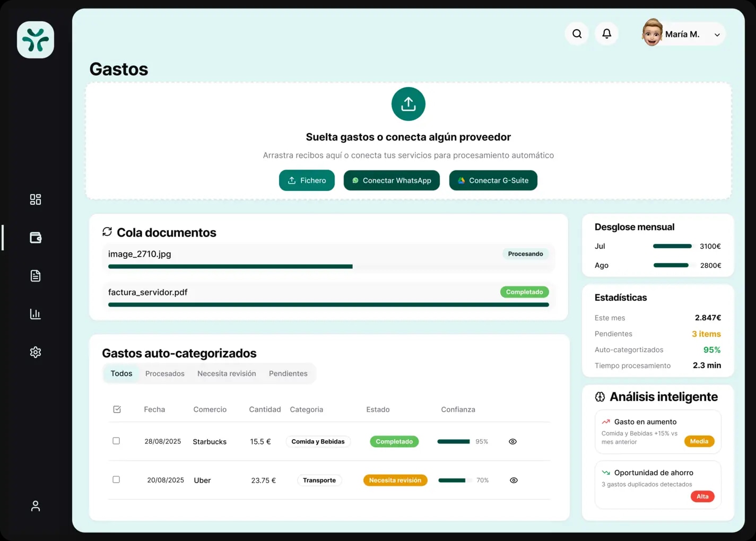The image size is (756, 541).
Task: Select the dashboard grid icon in sidebar
Action: tap(35, 199)
